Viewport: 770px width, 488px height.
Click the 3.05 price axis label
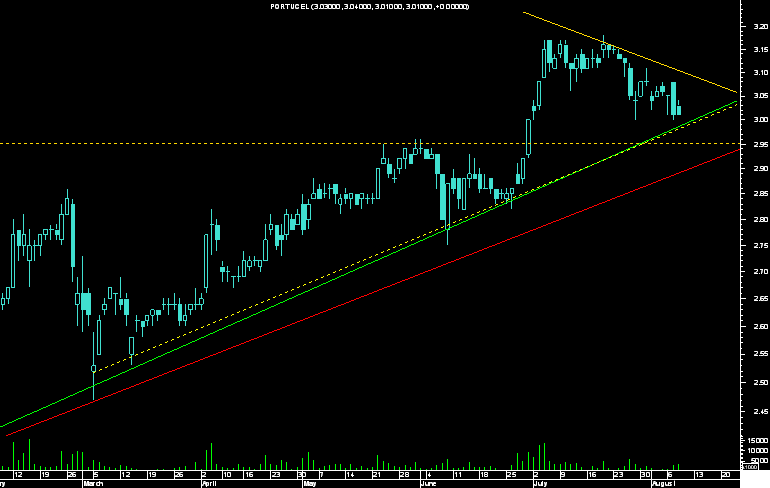pyautogui.click(x=761, y=96)
